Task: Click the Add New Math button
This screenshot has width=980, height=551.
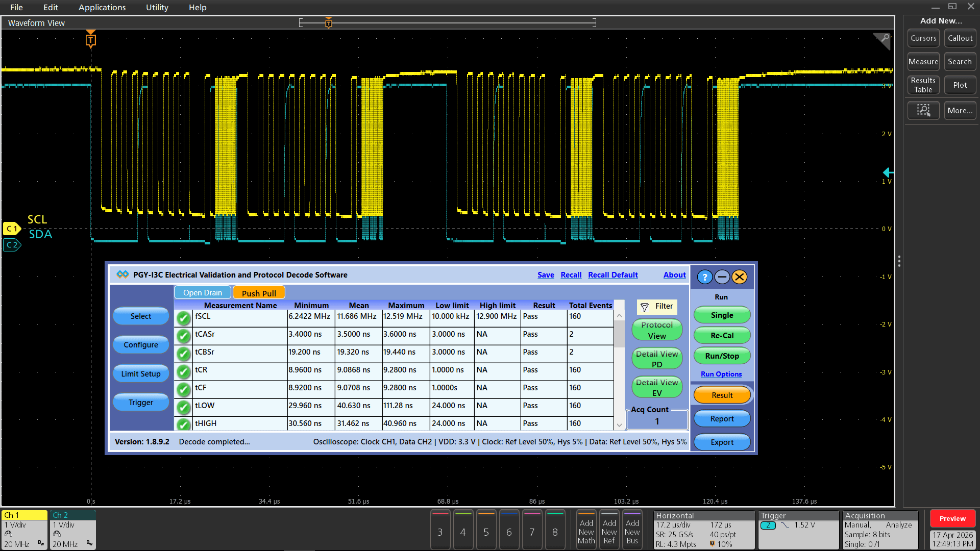Action: 586,530
